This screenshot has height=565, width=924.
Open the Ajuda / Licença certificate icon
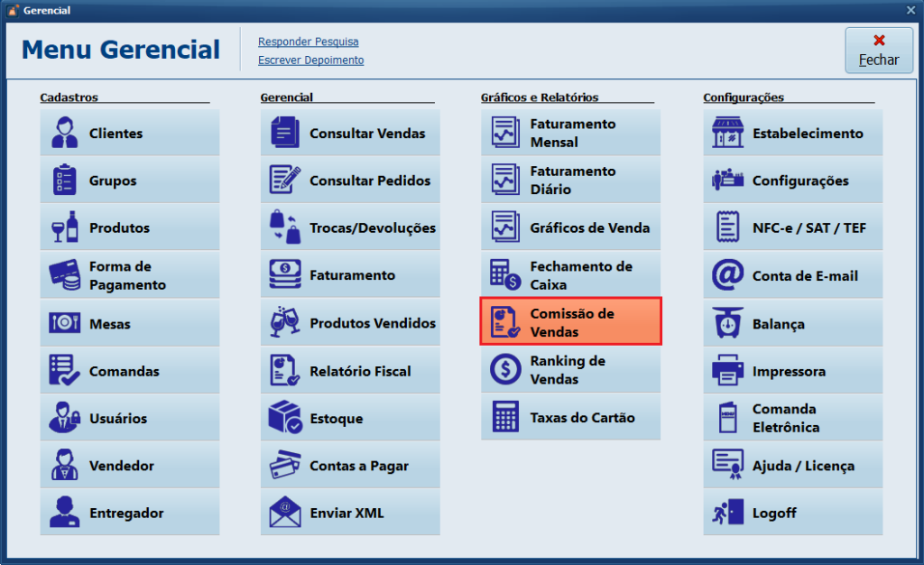tap(728, 465)
